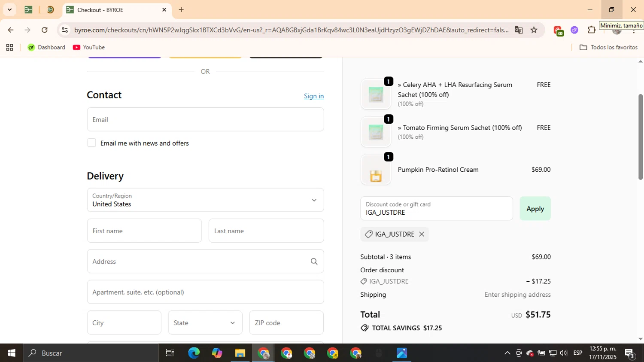The image size is (644, 362).
Task: Focus the Email input field
Action: click(x=205, y=119)
